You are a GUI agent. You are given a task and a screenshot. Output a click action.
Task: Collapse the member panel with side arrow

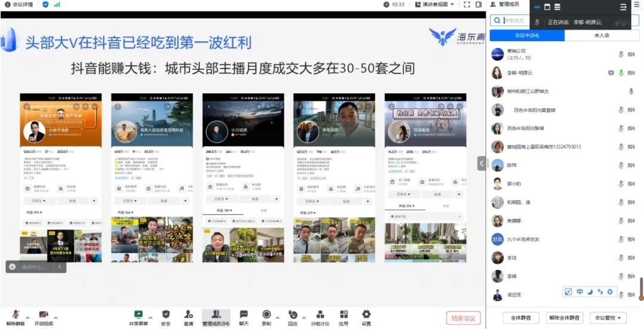(481, 163)
